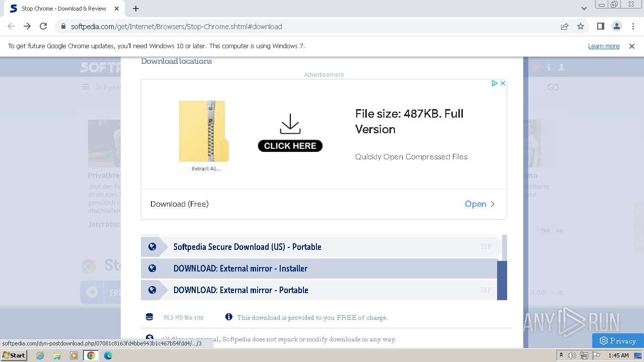Image resolution: width=644 pixels, height=362 pixels.
Task: Click the info icon in Softpedia header
Action: (x=549, y=67)
